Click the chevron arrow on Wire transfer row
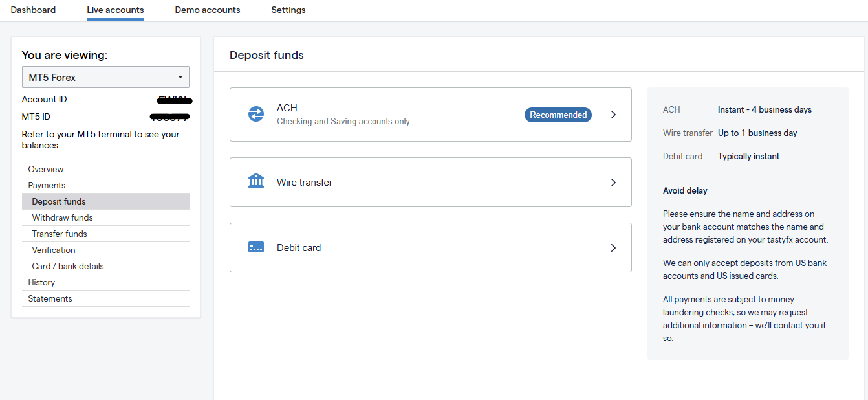The width and height of the screenshot is (868, 400). pyautogui.click(x=613, y=183)
